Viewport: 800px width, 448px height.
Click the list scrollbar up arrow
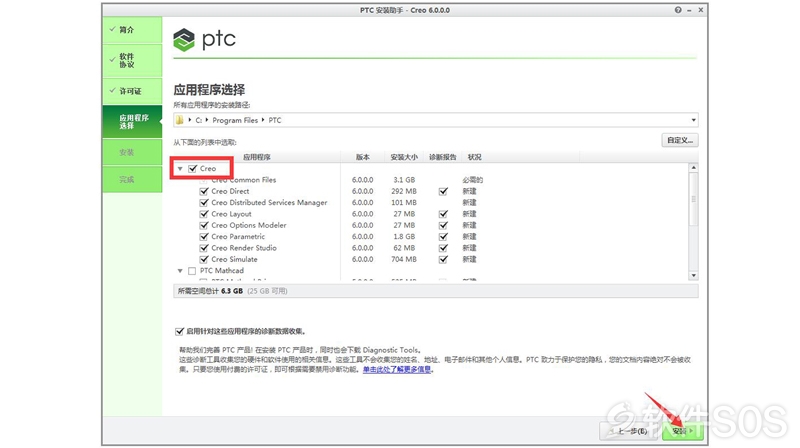[693, 168]
